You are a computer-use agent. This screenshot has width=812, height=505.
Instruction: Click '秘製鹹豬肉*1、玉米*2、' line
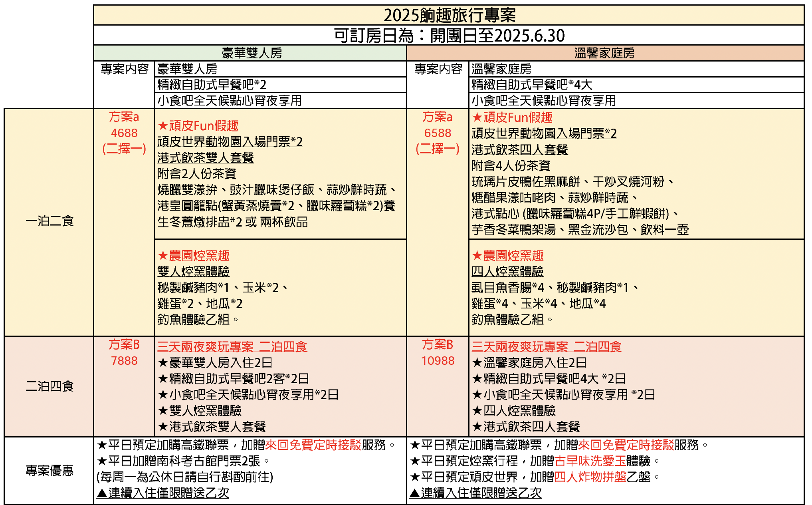[223, 288]
